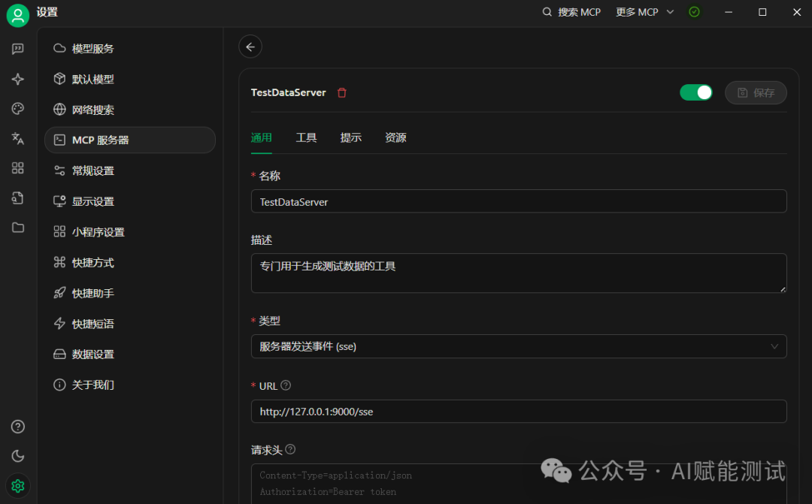Open the chat assistant icon in left sidebar

(x=18, y=50)
